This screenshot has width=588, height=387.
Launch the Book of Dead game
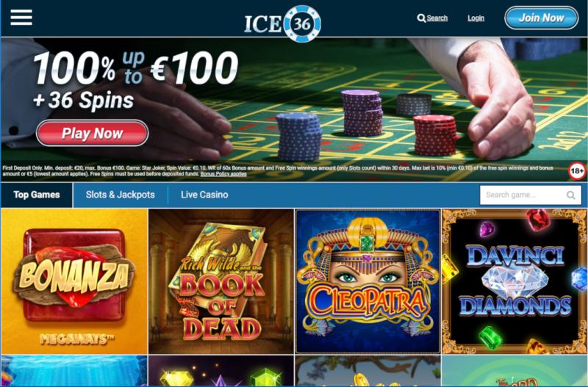click(x=221, y=281)
